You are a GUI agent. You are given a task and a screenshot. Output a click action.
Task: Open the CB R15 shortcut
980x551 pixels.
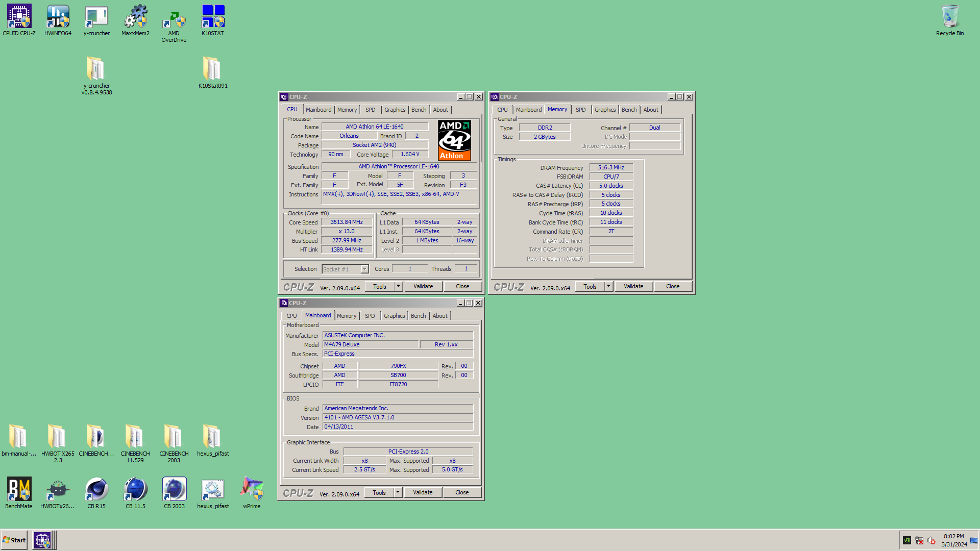click(x=96, y=492)
